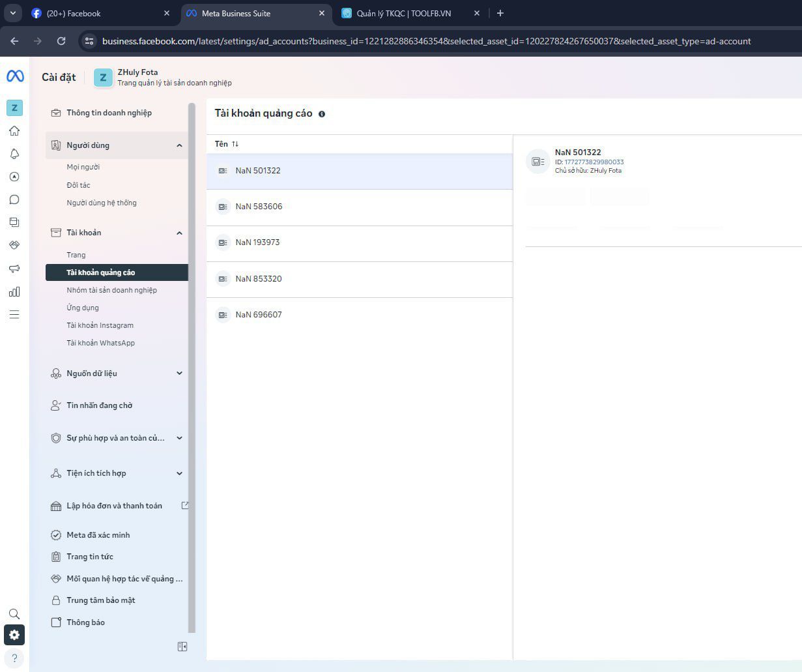Switch to the (20+) Facebook tab

point(100,13)
